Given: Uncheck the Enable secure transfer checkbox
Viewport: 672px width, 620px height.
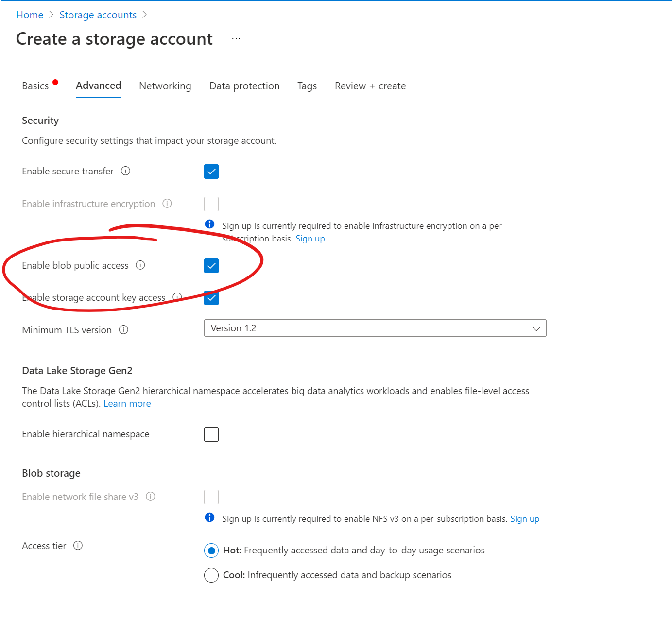Looking at the screenshot, I should 211,172.
